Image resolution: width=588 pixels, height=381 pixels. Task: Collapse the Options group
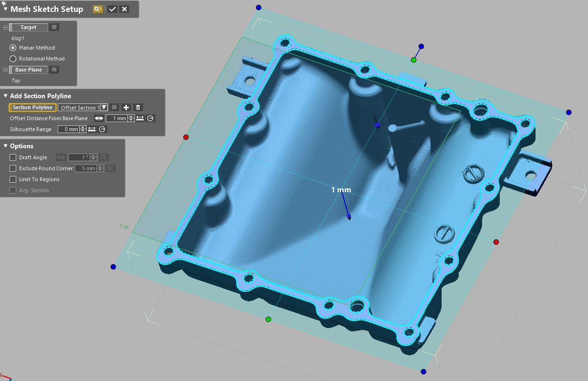pyautogui.click(x=5, y=146)
